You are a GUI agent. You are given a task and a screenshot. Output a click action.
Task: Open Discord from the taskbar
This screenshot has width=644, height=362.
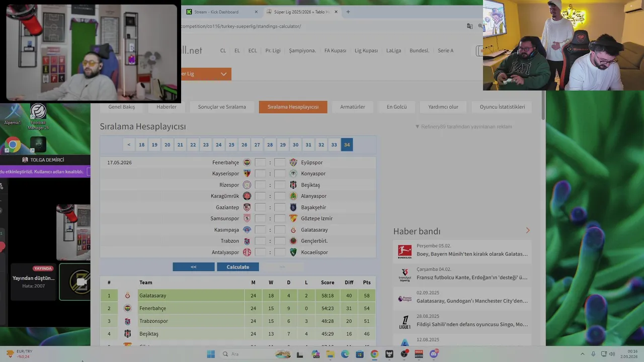[x=434, y=354]
